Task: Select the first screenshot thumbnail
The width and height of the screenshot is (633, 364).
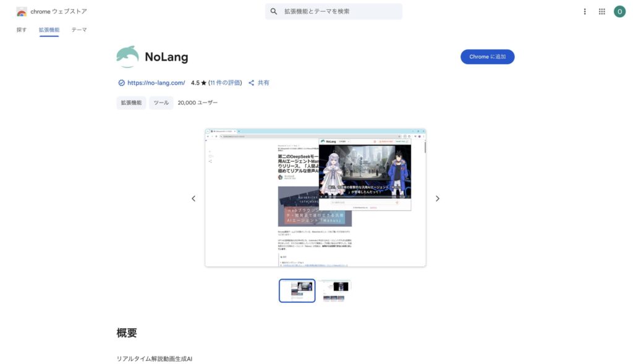Action: tap(297, 290)
